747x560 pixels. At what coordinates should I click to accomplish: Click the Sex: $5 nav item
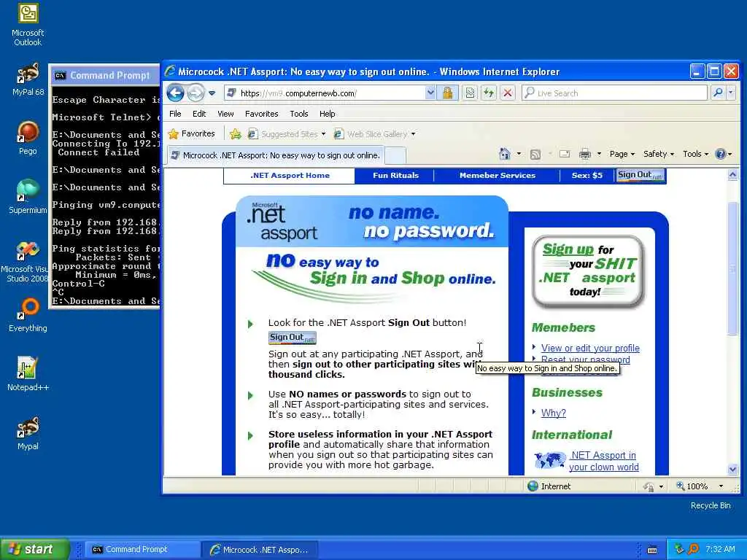587,175
